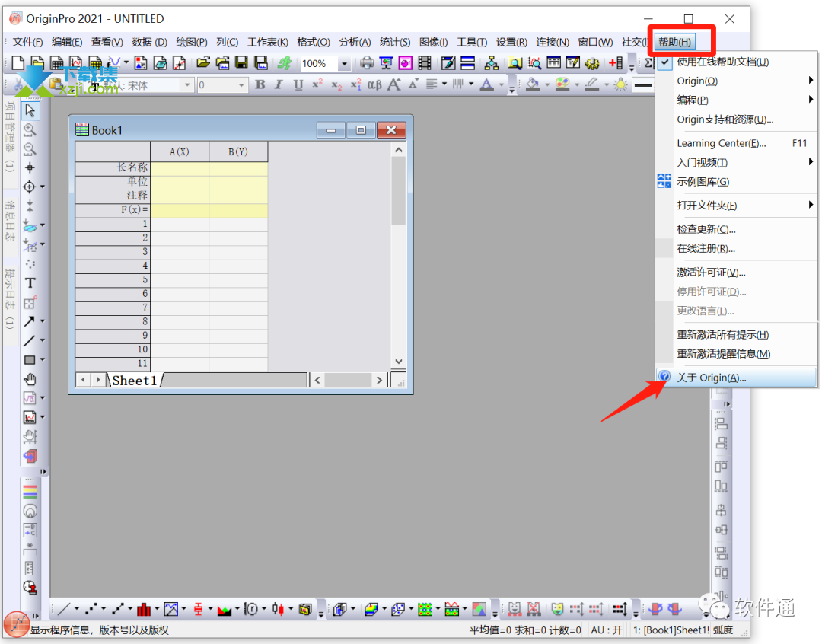The width and height of the screenshot is (822, 644).
Task: Click the Line+Symbol plot icon
Action: click(x=118, y=609)
